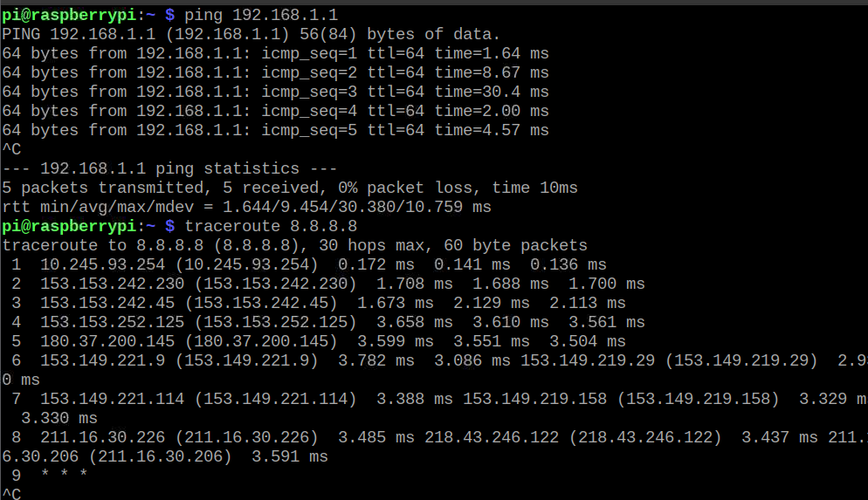
Task: Click the 'traceroute 8.8.8.8' command text
Action: [271, 226]
